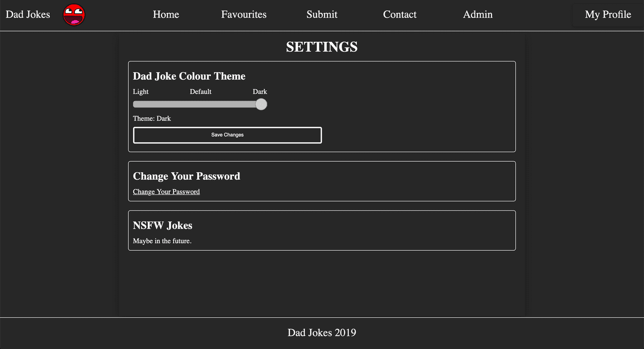Open My Profile
The image size is (644, 349).
608,15
